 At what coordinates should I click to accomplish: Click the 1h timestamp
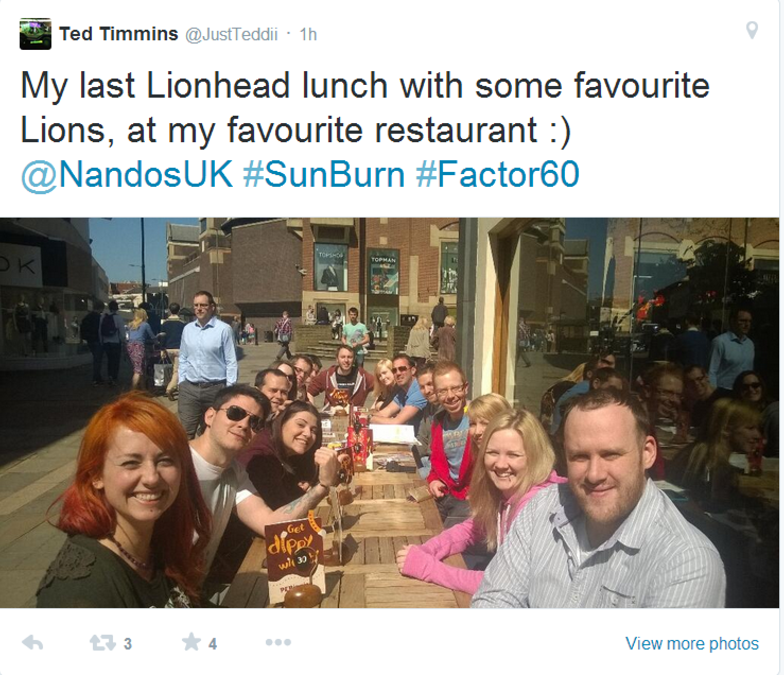point(308,34)
